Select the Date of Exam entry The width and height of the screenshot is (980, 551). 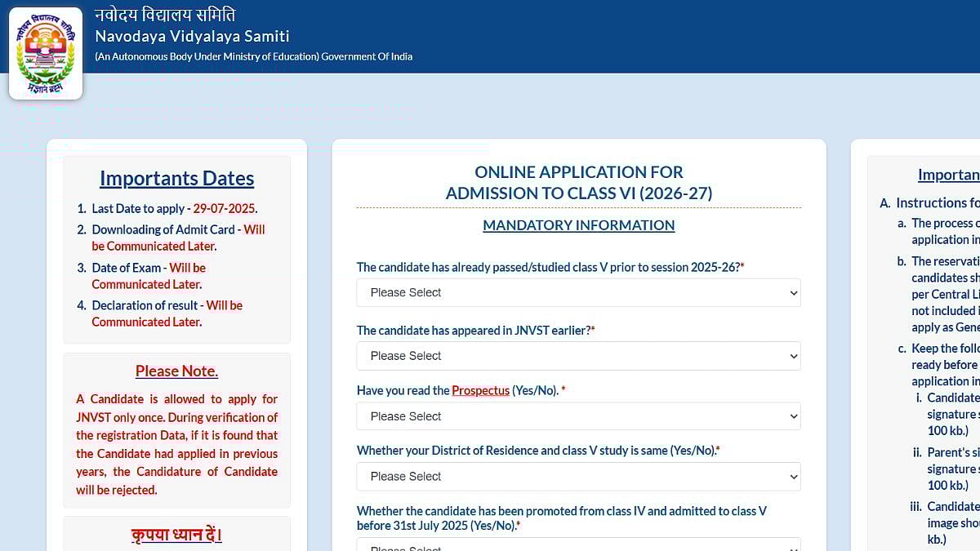[149, 276]
